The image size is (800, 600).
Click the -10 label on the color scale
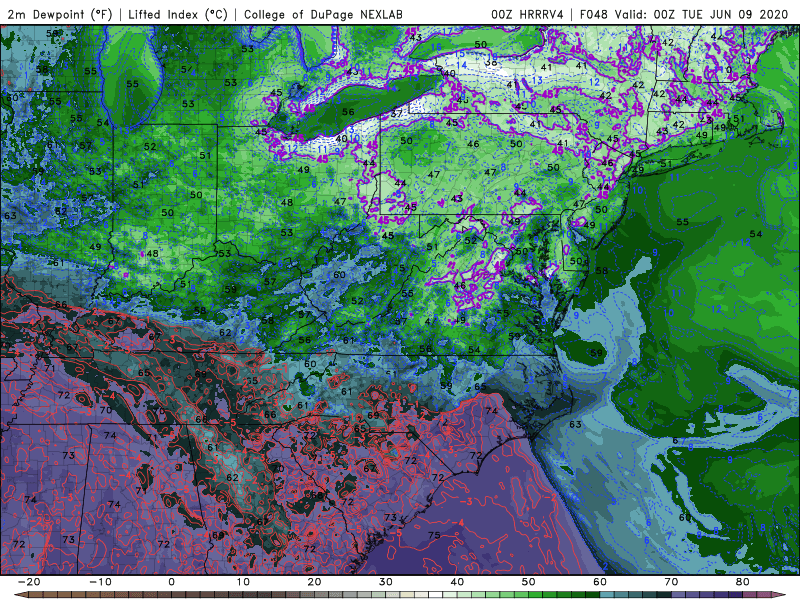[x=100, y=582]
